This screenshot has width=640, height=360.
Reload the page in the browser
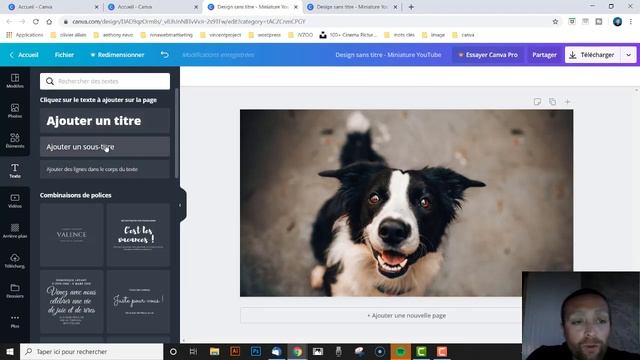pyautogui.click(x=36, y=22)
